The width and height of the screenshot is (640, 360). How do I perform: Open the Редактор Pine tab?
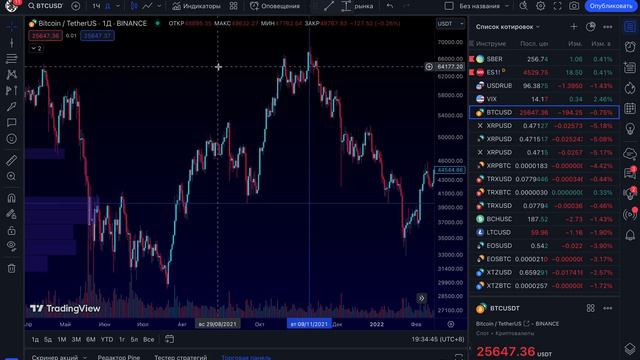tap(119, 357)
